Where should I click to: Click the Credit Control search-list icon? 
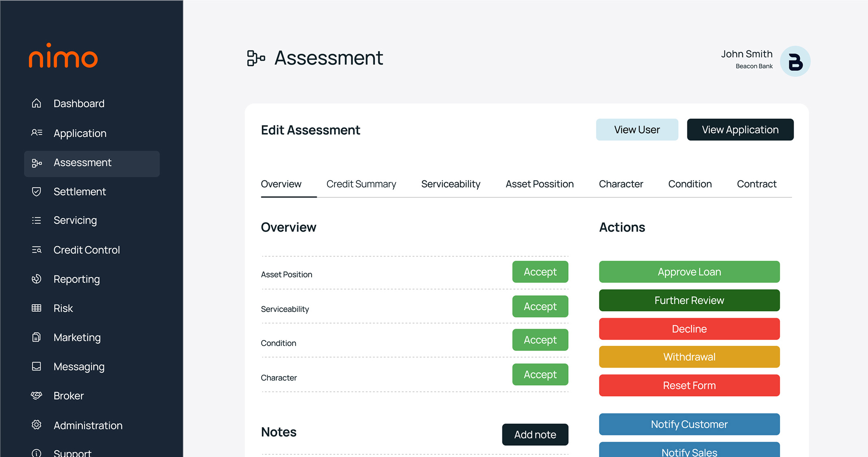pos(37,250)
